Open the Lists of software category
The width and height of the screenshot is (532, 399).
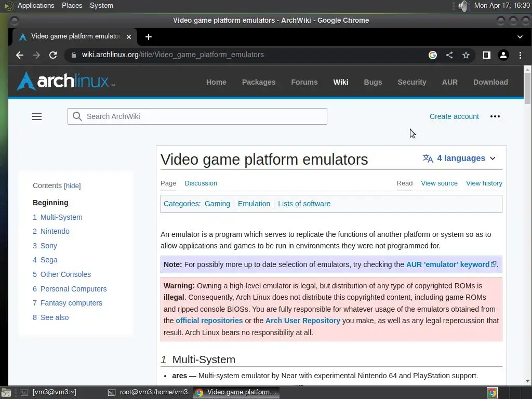[304, 204]
